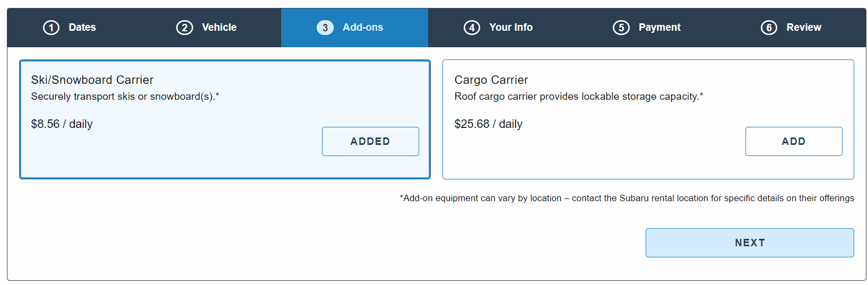
Task: Open the Payment step label
Action: 659,28
